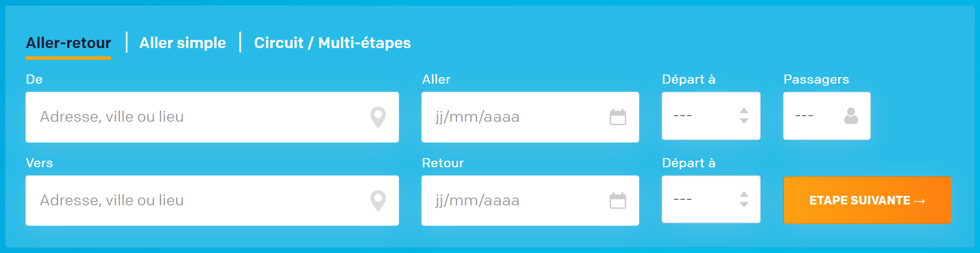Click the Retour date input field
The width and height of the screenshot is (980, 253).
click(x=530, y=201)
